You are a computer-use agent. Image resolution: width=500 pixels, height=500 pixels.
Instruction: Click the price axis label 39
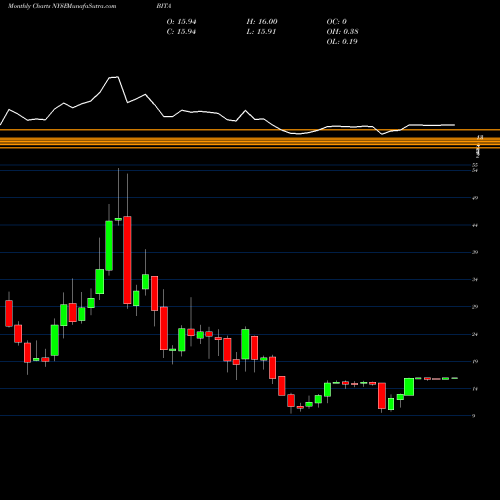pos(475,252)
